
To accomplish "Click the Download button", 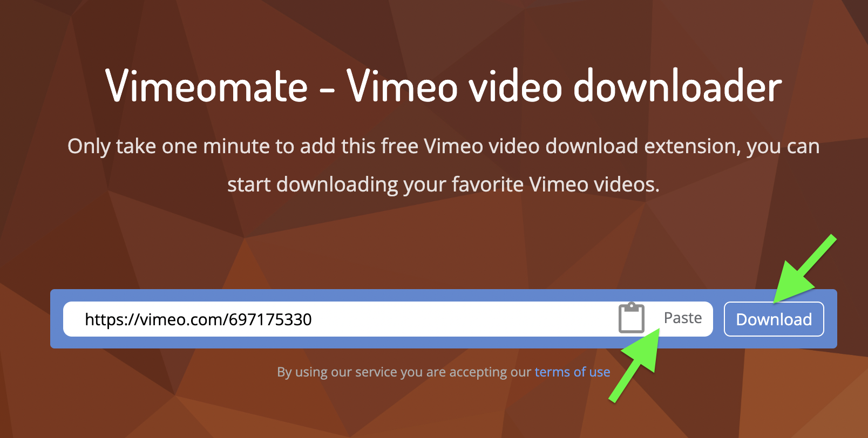I will tap(774, 319).
